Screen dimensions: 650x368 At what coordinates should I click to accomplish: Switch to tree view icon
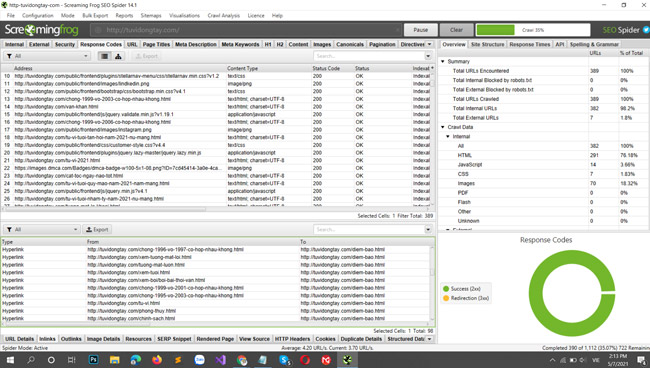[118, 56]
